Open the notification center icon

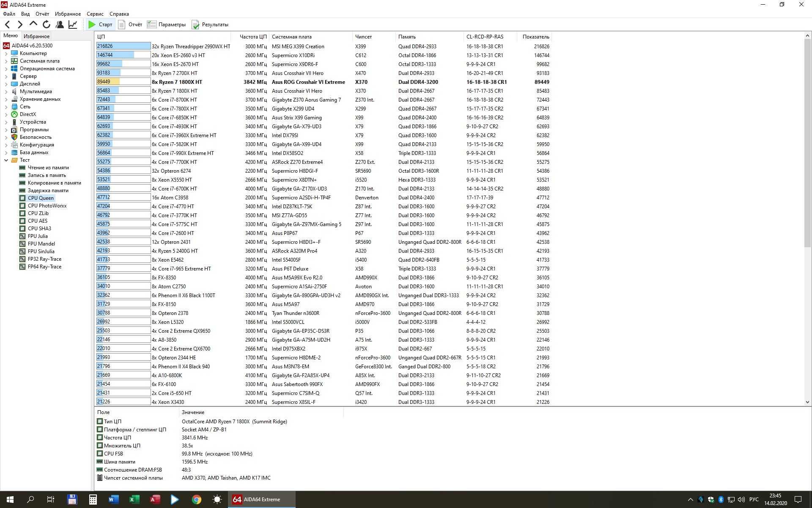click(798, 500)
